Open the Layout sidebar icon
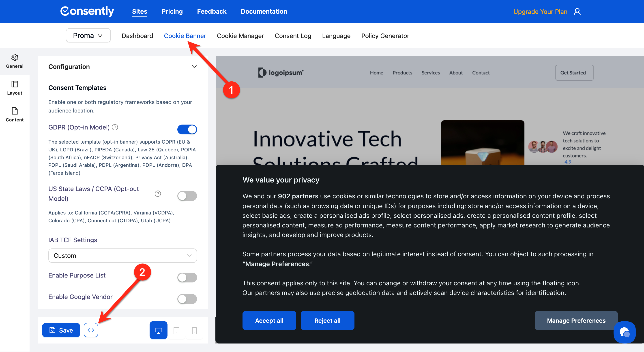Image resolution: width=644 pixels, height=352 pixels. click(15, 88)
